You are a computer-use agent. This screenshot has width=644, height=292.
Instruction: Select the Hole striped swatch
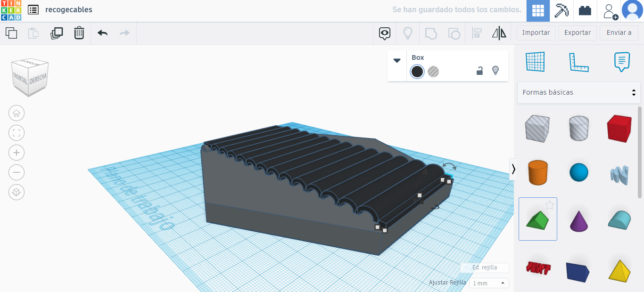[433, 72]
